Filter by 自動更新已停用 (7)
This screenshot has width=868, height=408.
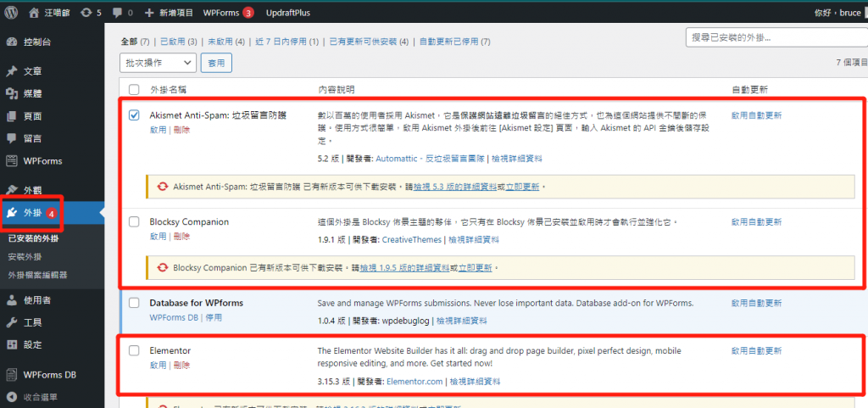[x=455, y=42]
